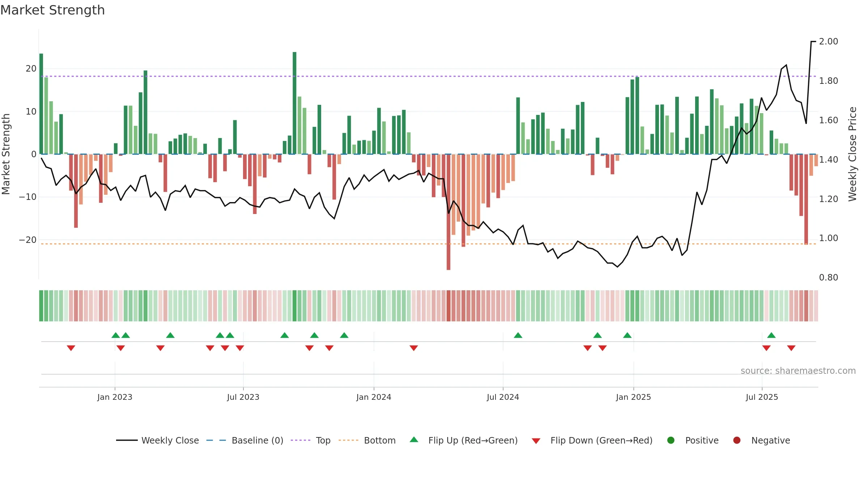Click the −20 strength axis label
Screen dimensions: 868x488
tap(28, 240)
